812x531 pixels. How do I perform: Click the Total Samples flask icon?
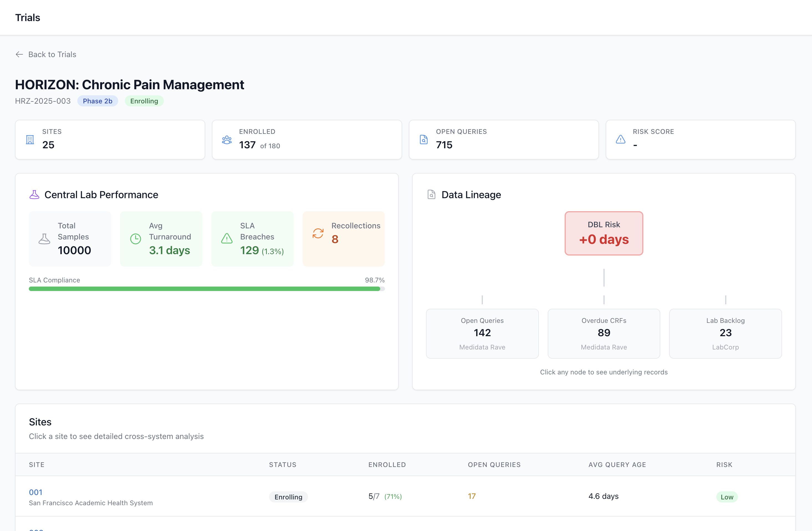pyautogui.click(x=44, y=239)
